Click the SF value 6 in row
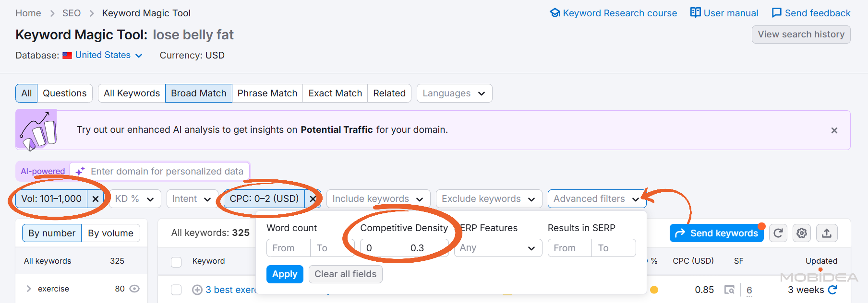The width and height of the screenshot is (868, 303). (749, 290)
